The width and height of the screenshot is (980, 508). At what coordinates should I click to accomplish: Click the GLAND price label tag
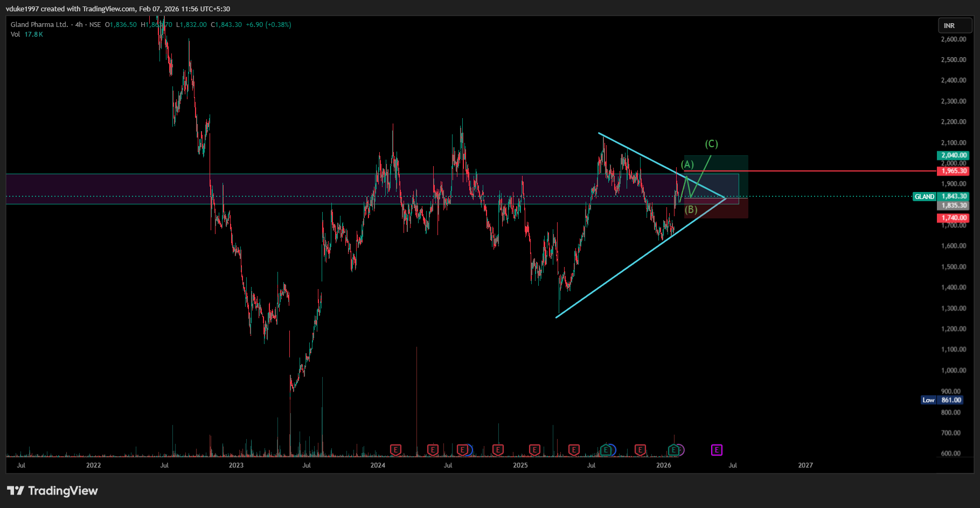[924, 197]
